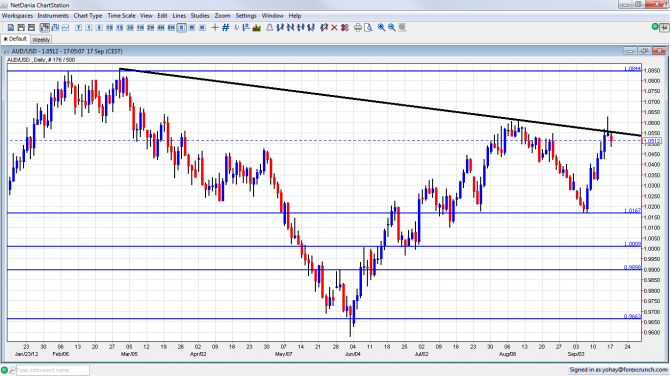The width and height of the screenshot is (670, 376).
Task: Click the green status indicator at bottom left
Action: (4, 370)
